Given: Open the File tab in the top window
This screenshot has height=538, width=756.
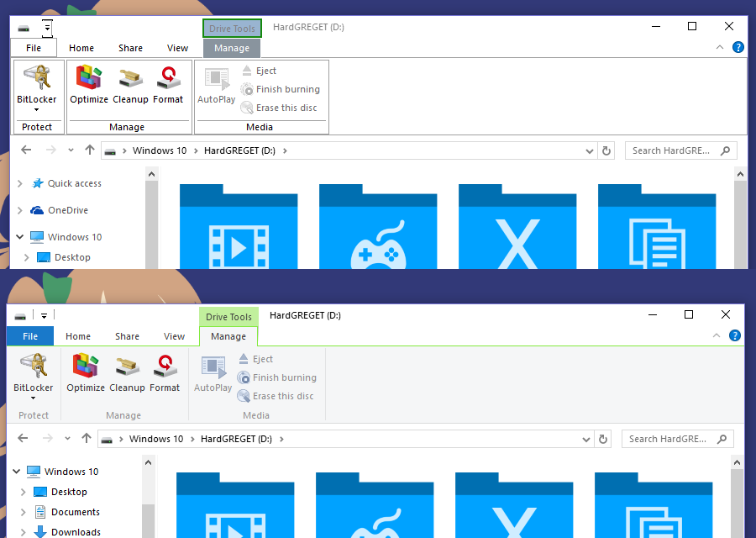Looking at the screenshot, I should click(x=34, y=48).
